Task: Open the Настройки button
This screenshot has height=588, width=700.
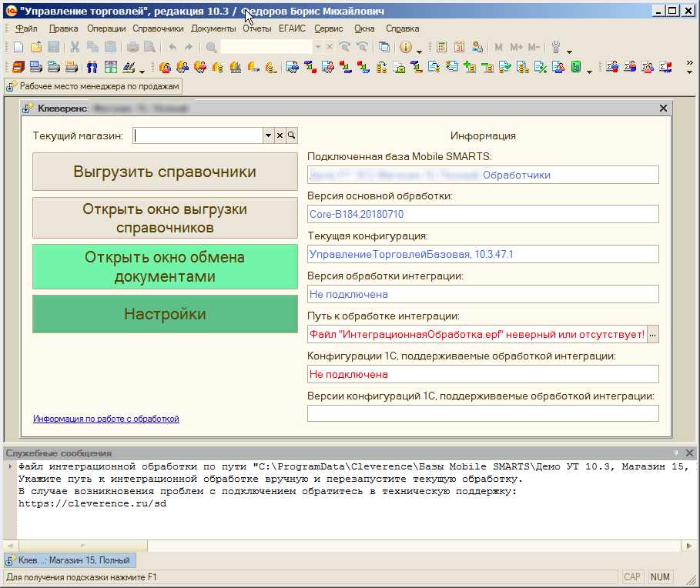Action: [x=165, y=314]
